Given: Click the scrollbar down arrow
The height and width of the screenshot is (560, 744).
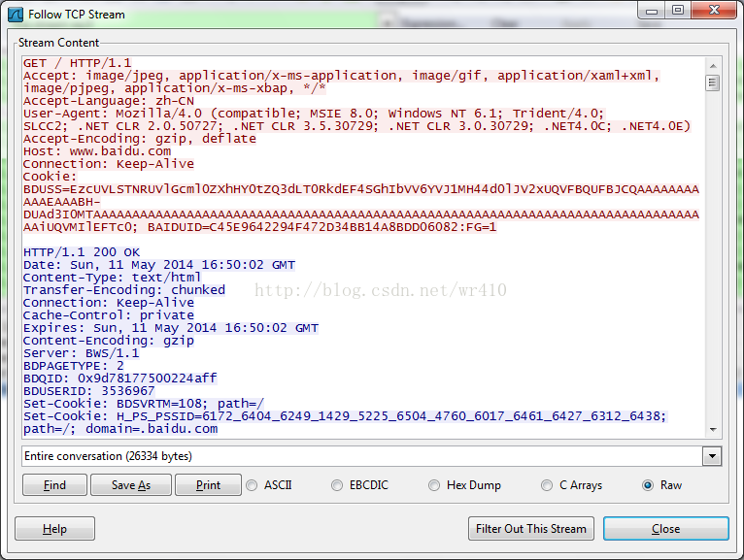Looking at the screenshot, I should 713,430.
